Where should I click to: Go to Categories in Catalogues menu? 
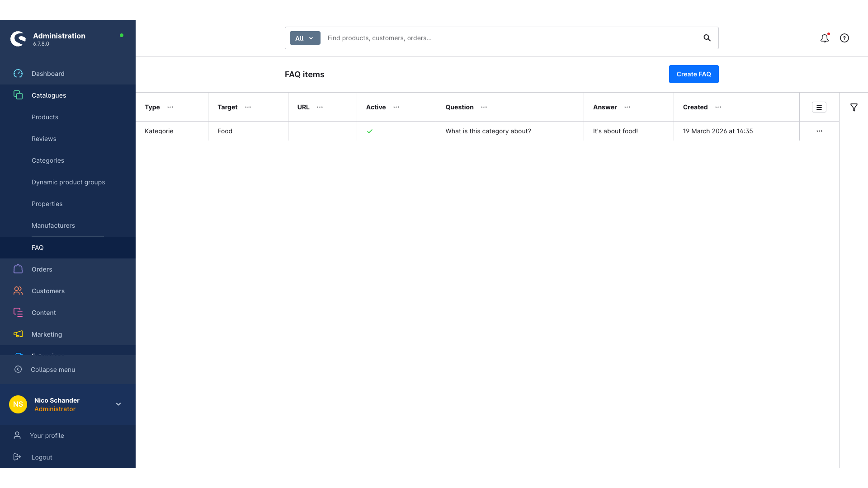coord(48,160)
